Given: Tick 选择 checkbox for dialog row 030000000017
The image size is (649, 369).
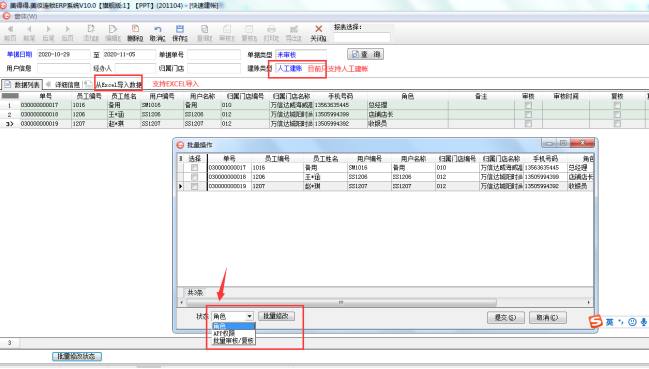Looking at the screenshot, I should [x=194, y=168].
